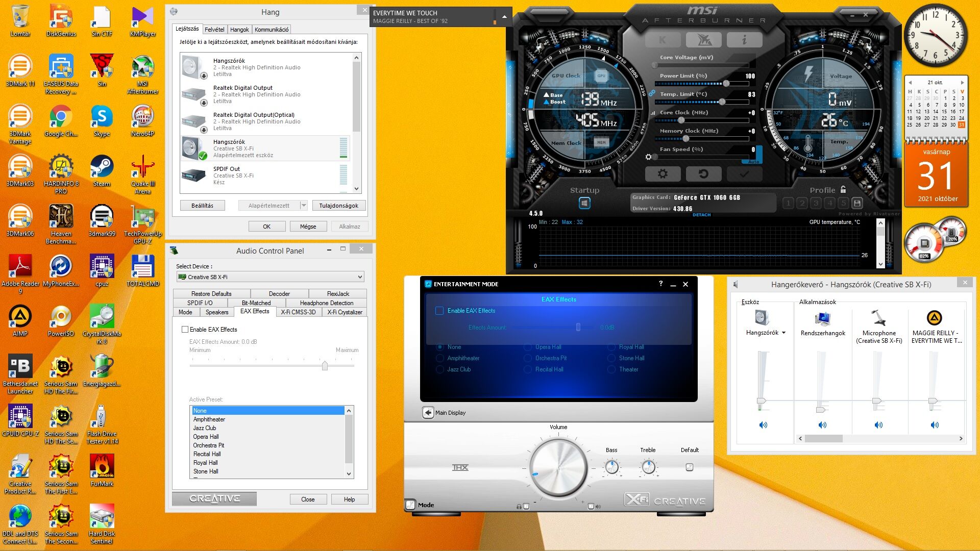Select Jazz Club radio in Entertainment Mode
The height and width of the screenshot is (551, 980).
[439, 369]
